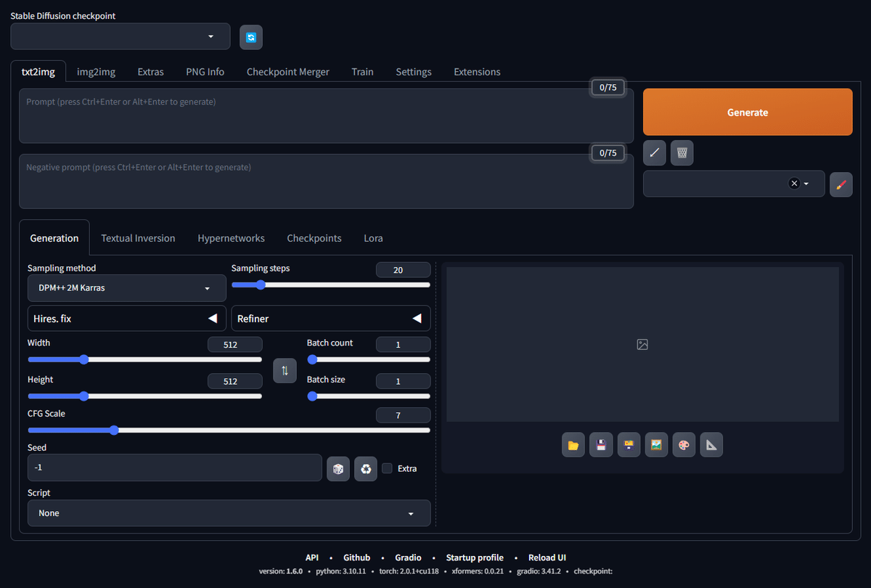Adjust the Width slider
Image resolution: width=871 pixels, height=588 pixels.
[x=145, y=359]
